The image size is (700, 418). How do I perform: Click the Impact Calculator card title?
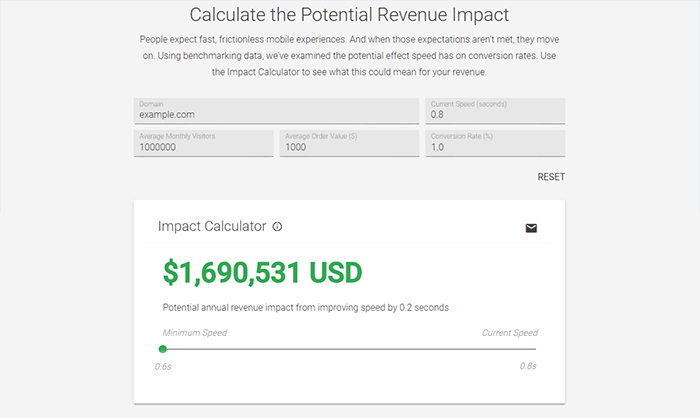(212, 226)
